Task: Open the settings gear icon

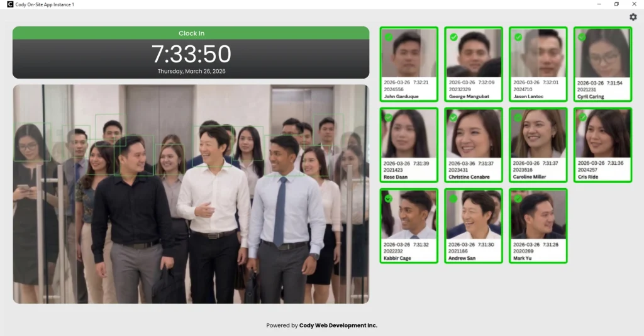Action: [x=633, y=17]
